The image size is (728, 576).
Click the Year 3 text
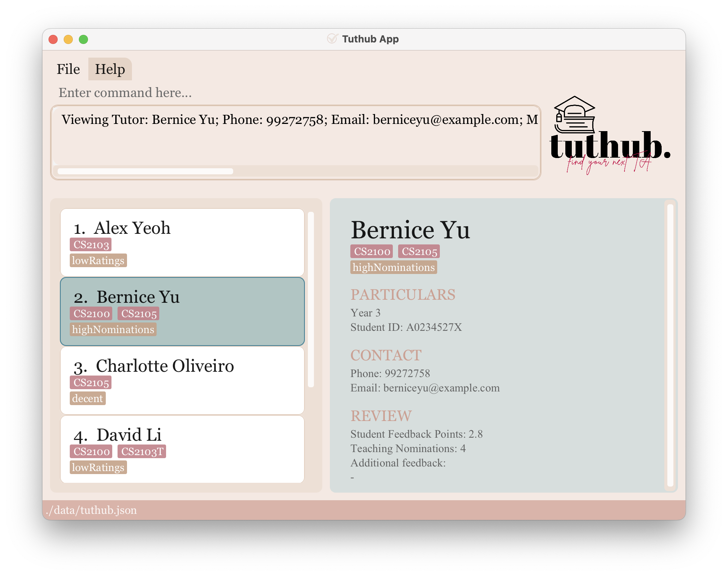click(366, 313)
